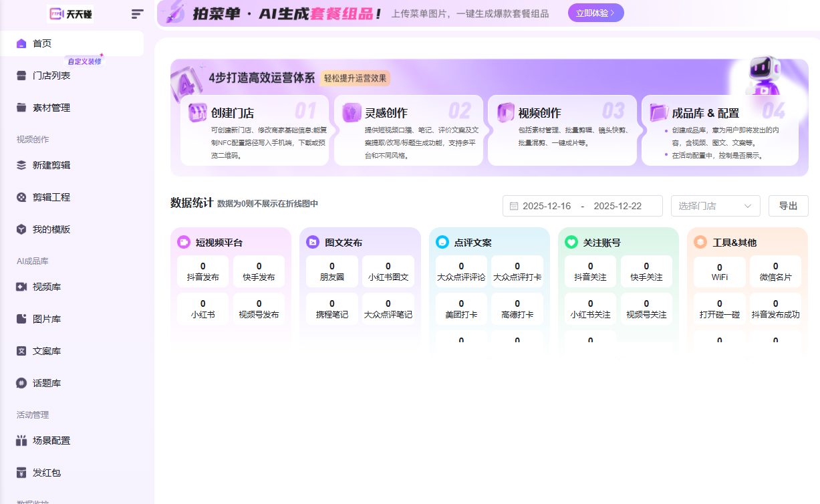The height and width of the screenshot is (504, 820).
Task: Click the 微信名片 stat tile
Action: [775, 271]
